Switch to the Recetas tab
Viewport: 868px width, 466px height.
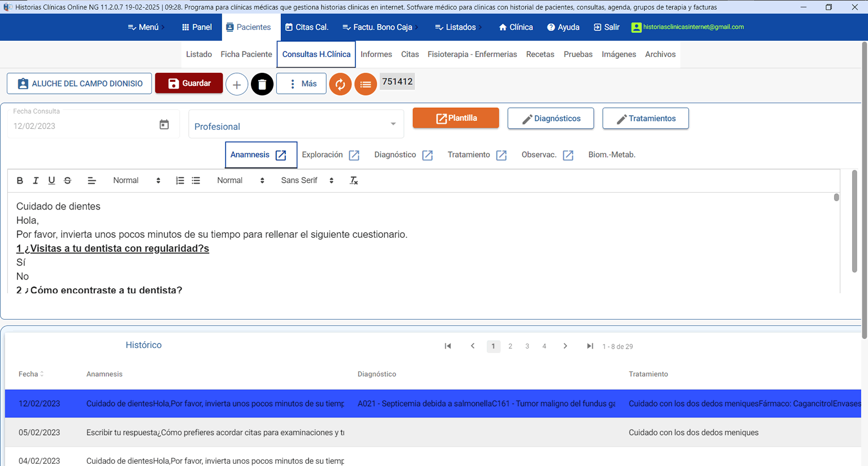click(x=540, y=54)
